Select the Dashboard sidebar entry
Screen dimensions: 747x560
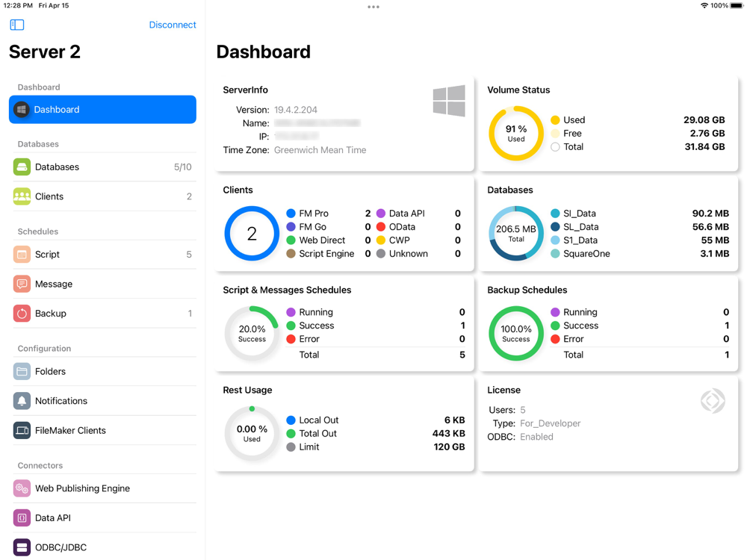click(102, 110)
